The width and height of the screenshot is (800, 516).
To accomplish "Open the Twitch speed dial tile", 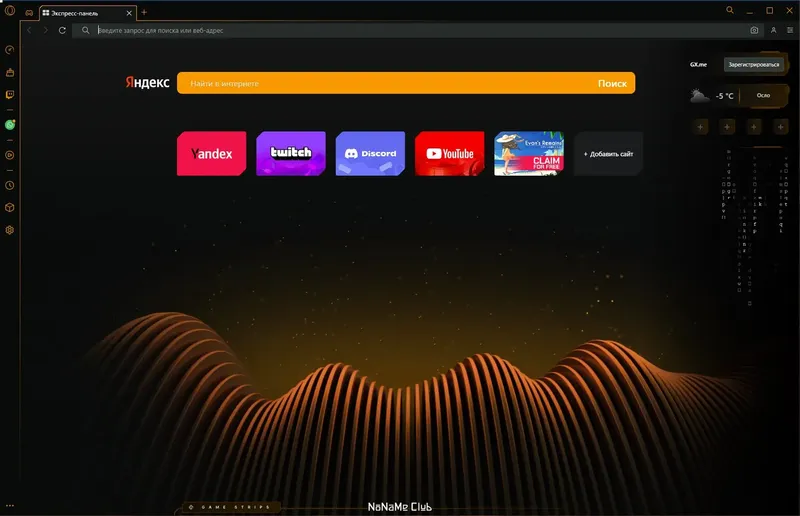I will click(291, 154).
